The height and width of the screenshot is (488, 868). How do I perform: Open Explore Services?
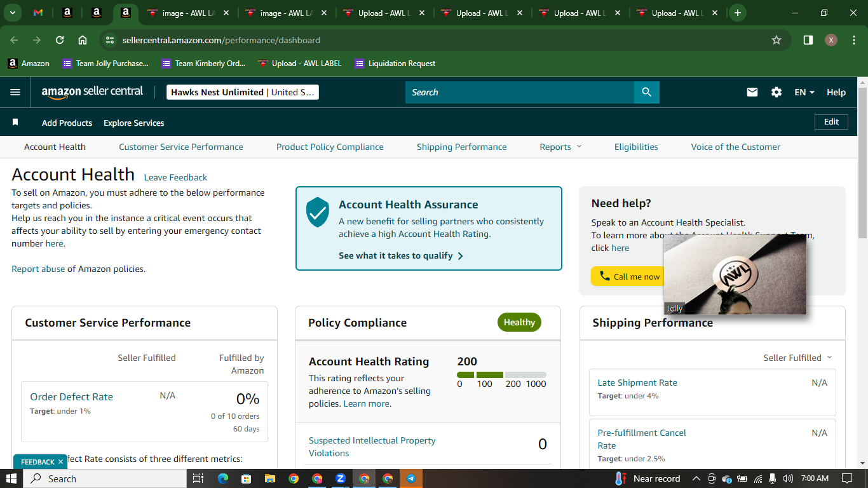pyautogui.click(x=134, y=123)
